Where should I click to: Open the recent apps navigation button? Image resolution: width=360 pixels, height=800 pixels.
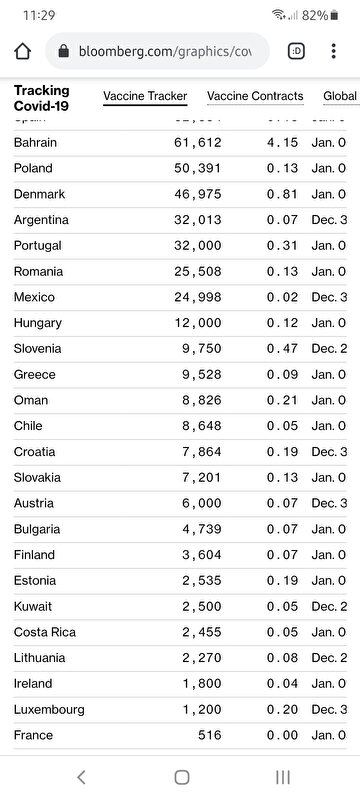coord(282,777)
